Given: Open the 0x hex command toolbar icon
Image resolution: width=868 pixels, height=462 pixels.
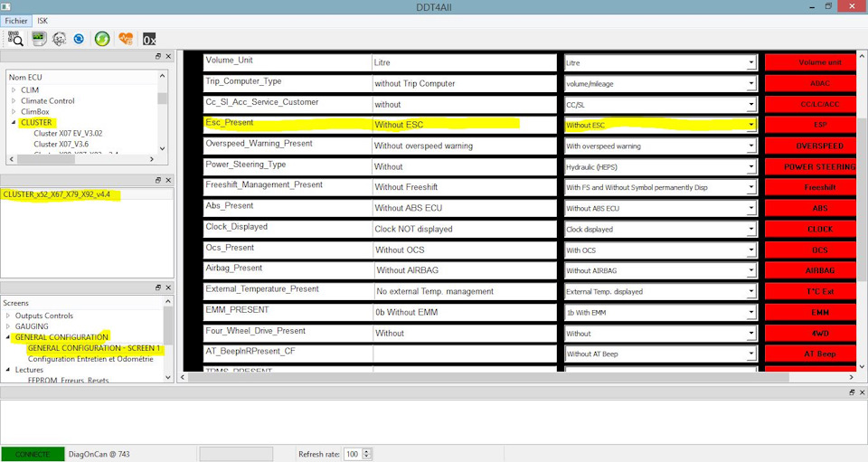Looking at the screenshot, I should 148,38.
